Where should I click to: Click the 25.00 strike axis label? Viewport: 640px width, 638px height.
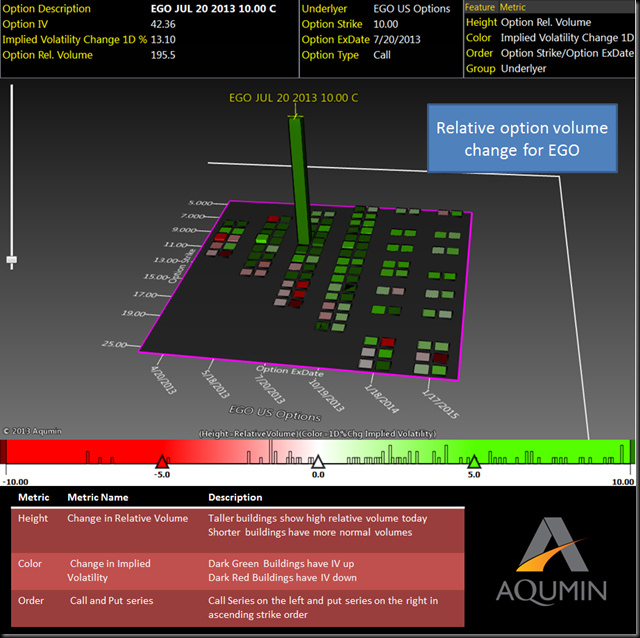tap(115, 344)
